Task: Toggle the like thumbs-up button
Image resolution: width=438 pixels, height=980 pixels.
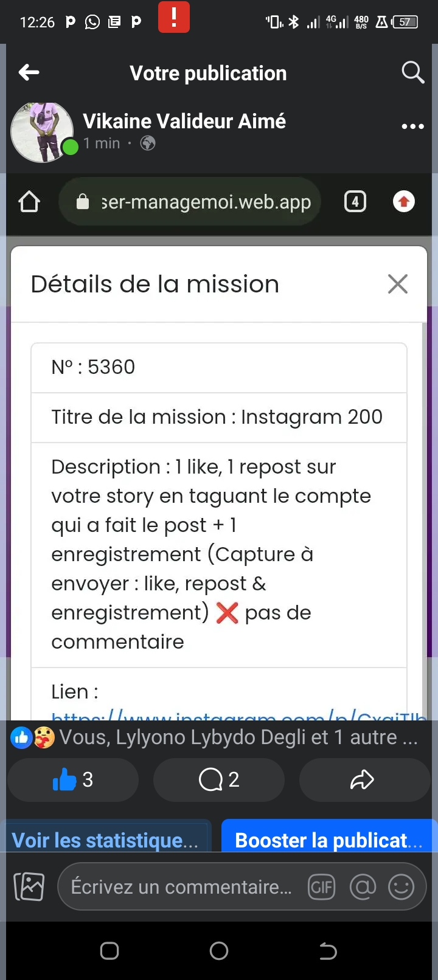Action: (73, 779)
